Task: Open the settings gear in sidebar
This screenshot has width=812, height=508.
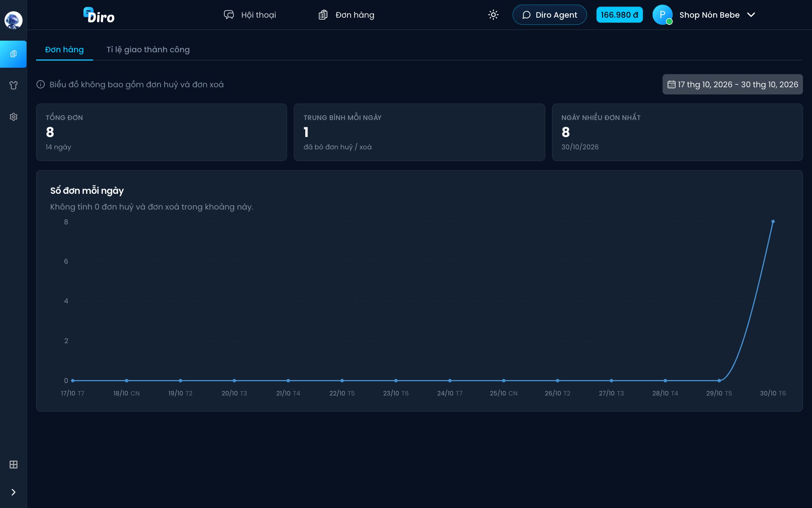Action: click(14, 117)
